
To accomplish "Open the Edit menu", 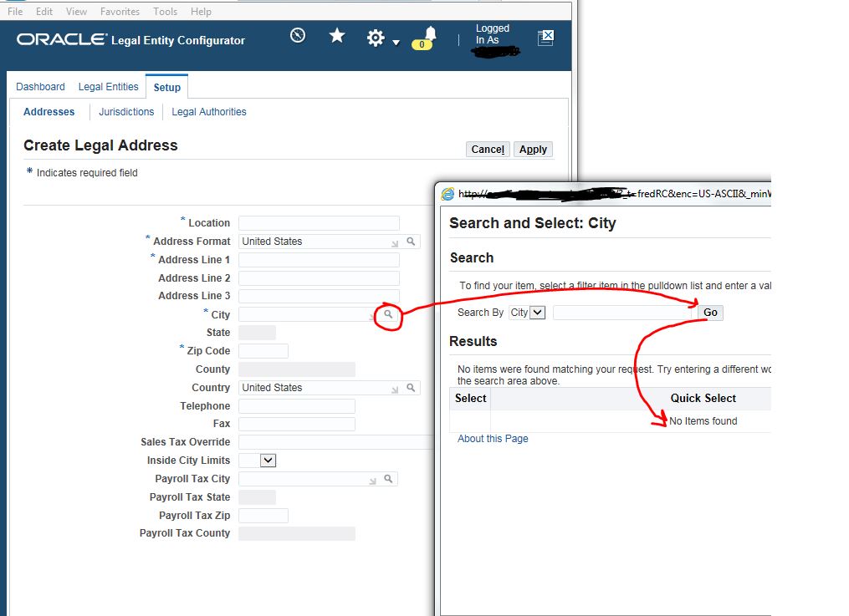I will click(x=44, y=12).
